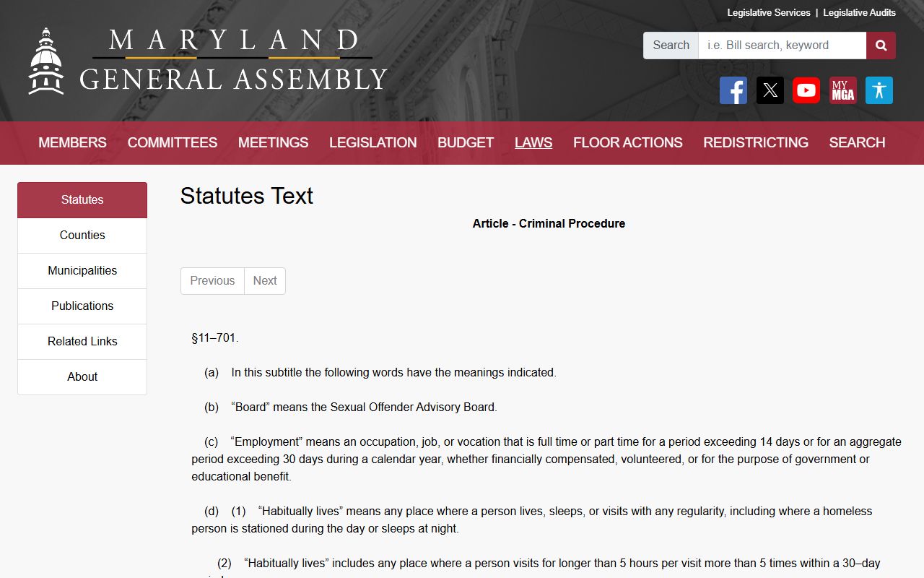Visit the Legislative Services link

tap(769, 13)
